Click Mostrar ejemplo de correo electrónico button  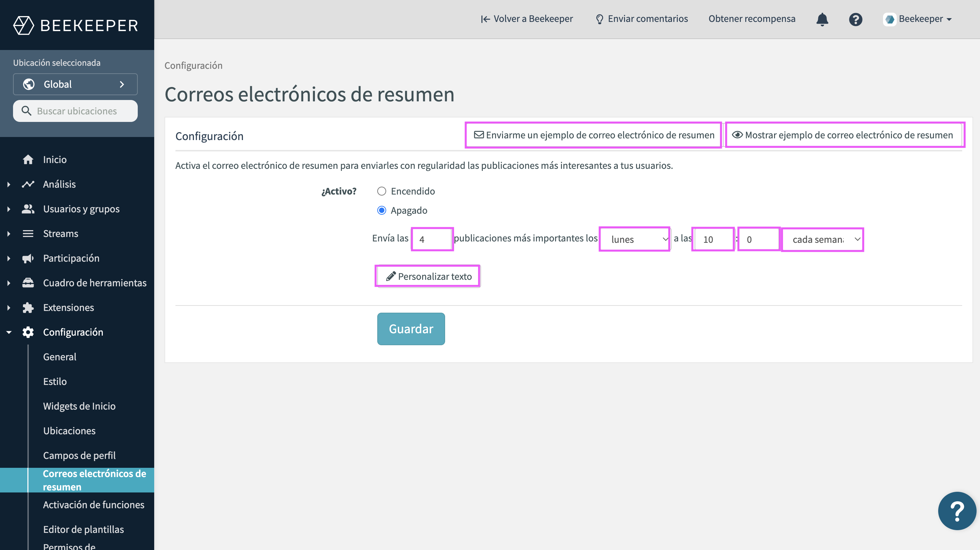click(x=843, y=135)
